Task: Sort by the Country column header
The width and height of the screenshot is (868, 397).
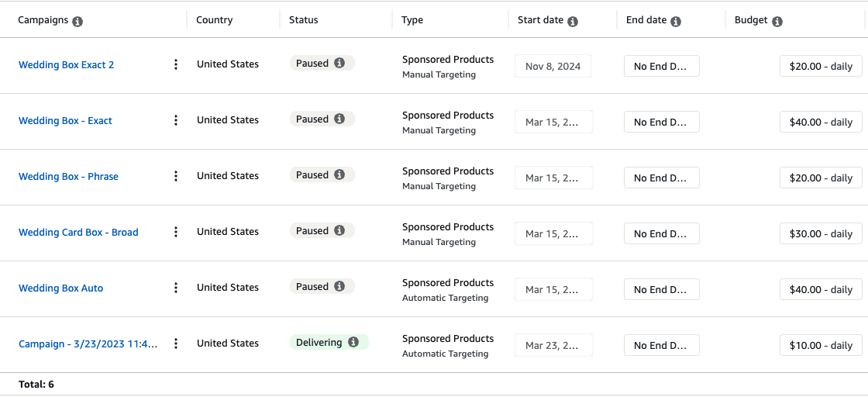Action: tap(214, 20)
